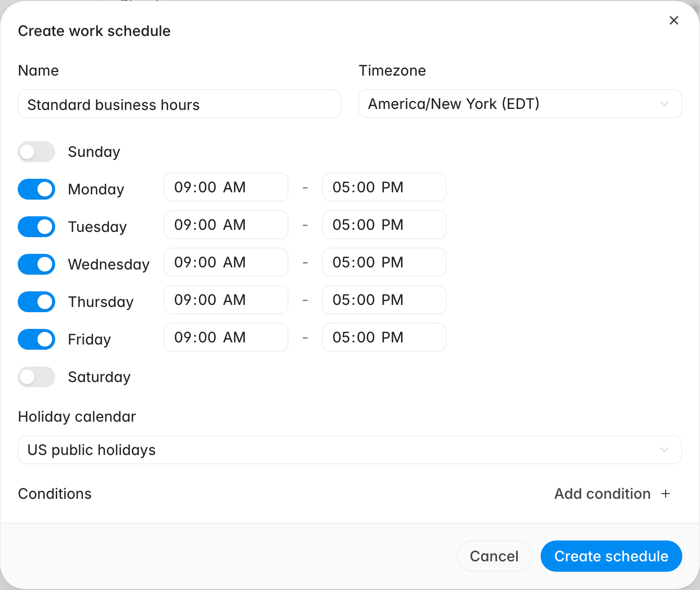Click the Monday label text
The image size is (700, 590).
coord(96,189)
